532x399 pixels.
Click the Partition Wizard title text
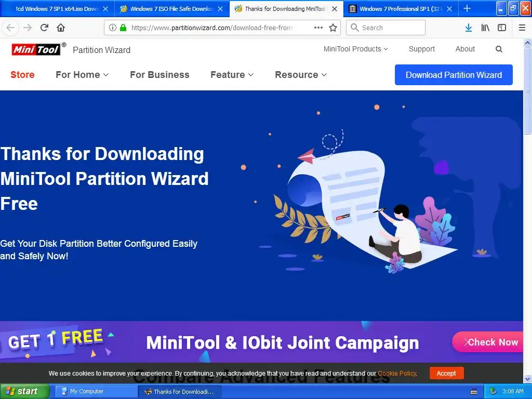(x=101, y=50)
